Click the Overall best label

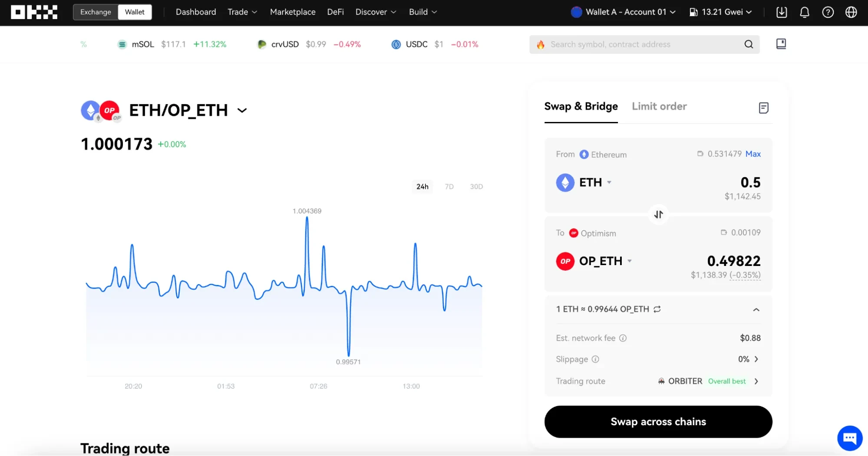click(727, 381)
